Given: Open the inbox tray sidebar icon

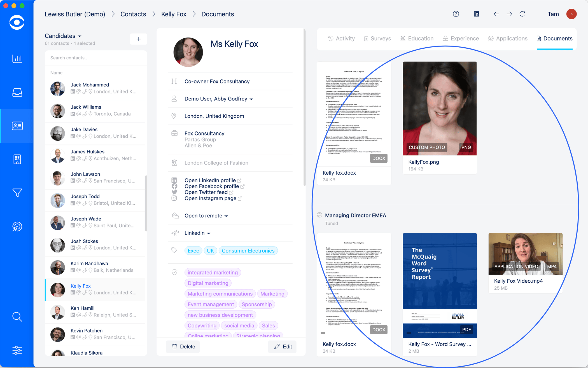Looking at the screenshot, I should tap(17, 92).
